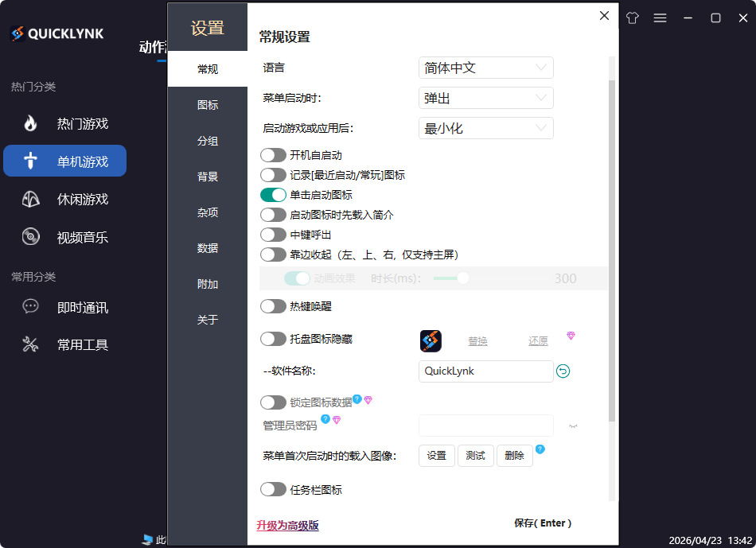Click the t-shirt skin/theme icon
The height and width of the screenshot is (548, 756).
pos(632,17)
